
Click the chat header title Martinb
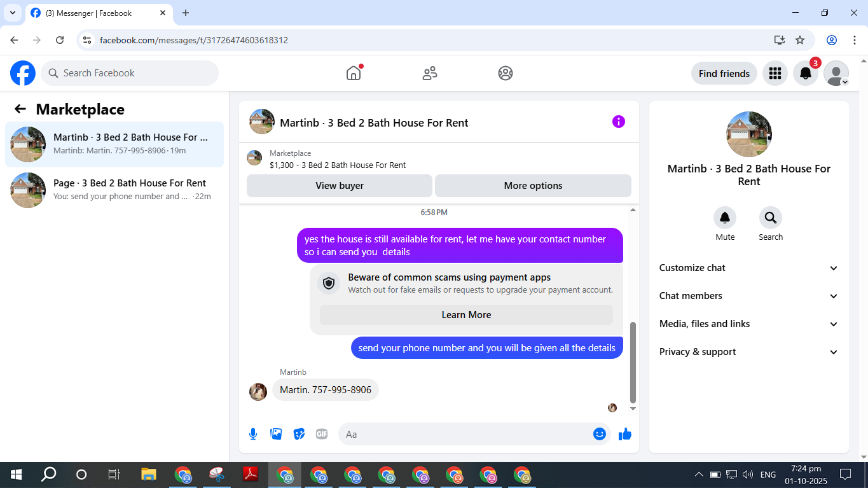coord(374,123)
